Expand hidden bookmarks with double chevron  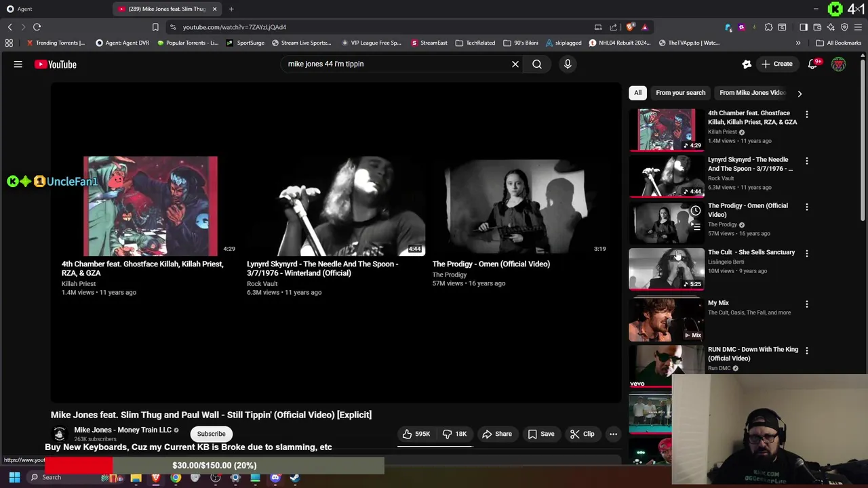(x=798, y=43)
